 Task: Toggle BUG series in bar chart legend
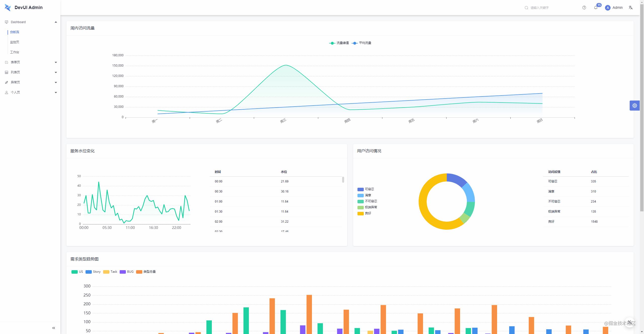point(127,272)
